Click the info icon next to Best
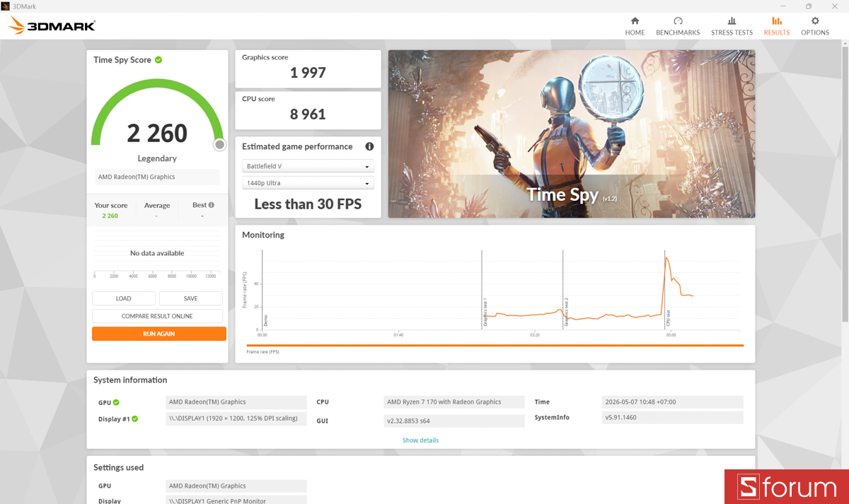The height and width of the screenshot is (504, 849). coord(212,205)
